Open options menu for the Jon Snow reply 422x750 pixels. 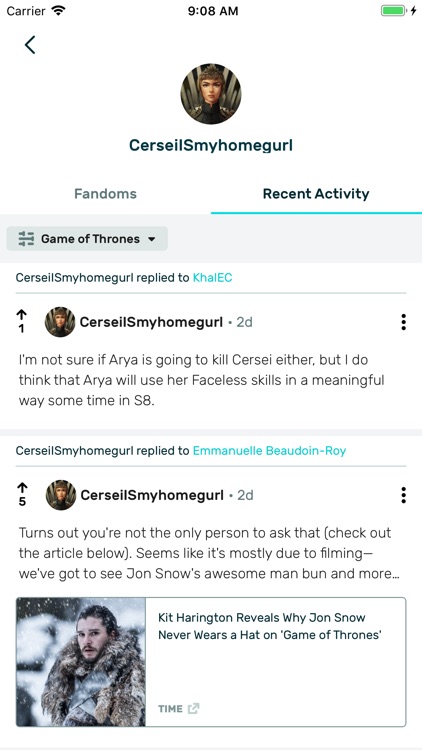[x=403, y=496]
